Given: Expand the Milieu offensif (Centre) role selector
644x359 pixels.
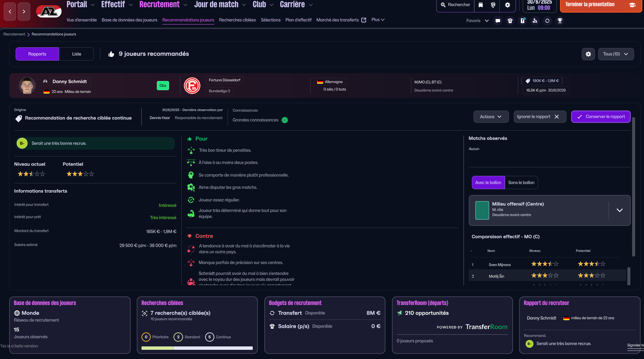Looking at the screenshot, I should (x=619, y=210).
